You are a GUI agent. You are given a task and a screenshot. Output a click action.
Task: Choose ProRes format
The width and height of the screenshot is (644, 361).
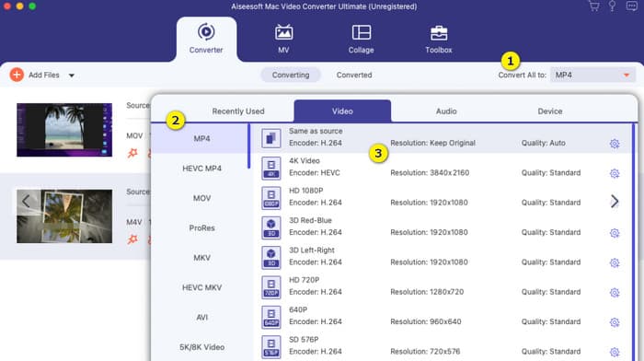[x=201, y=227]
